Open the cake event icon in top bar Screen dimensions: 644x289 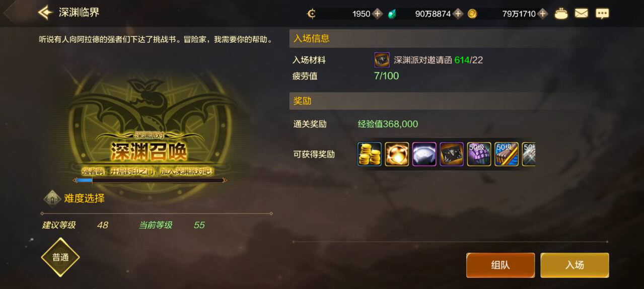click(561, 14)
